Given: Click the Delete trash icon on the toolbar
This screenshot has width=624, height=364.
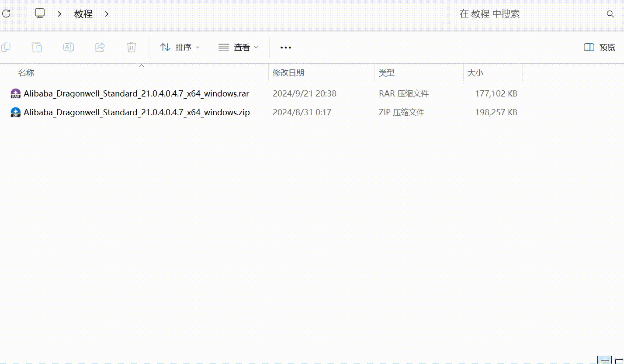Looking at the screenshot, I should pyautogui.click(x=132, y=47).
